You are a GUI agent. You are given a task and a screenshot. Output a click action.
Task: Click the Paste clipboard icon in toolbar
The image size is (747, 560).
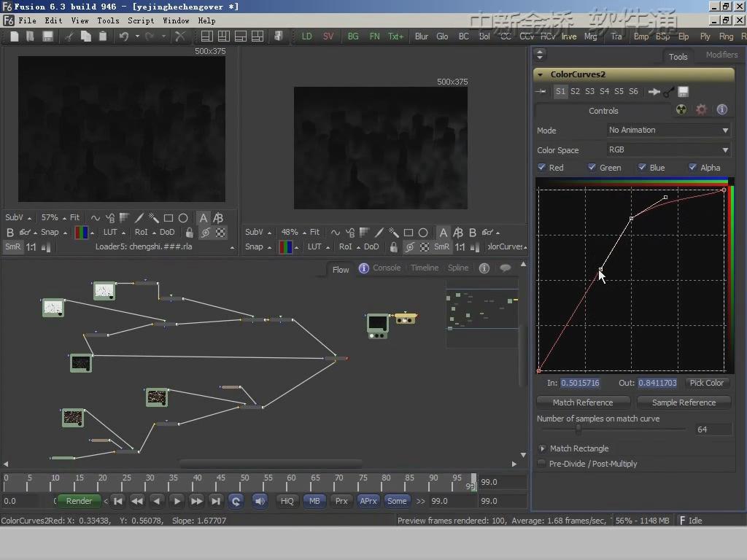coord(102,36)
